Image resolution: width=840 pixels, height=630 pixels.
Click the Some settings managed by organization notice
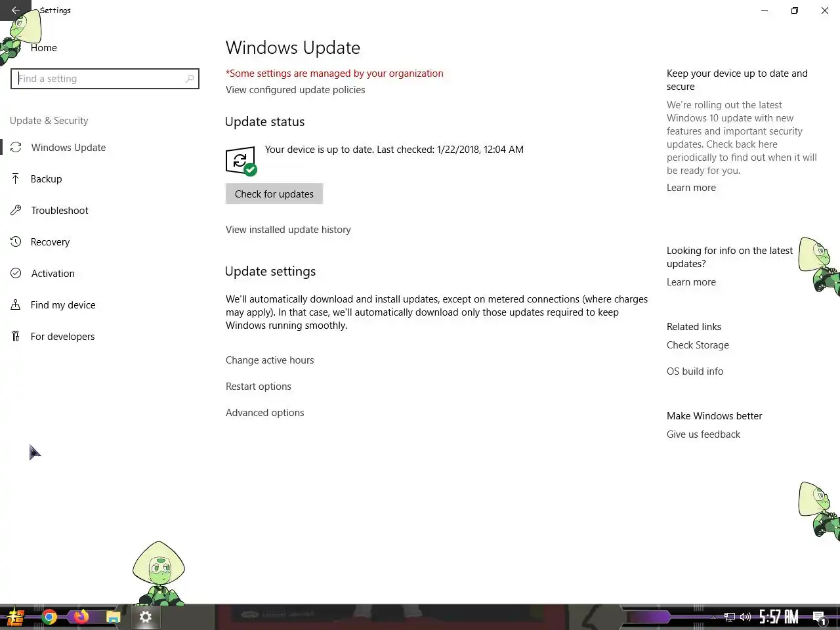point(335,73)
